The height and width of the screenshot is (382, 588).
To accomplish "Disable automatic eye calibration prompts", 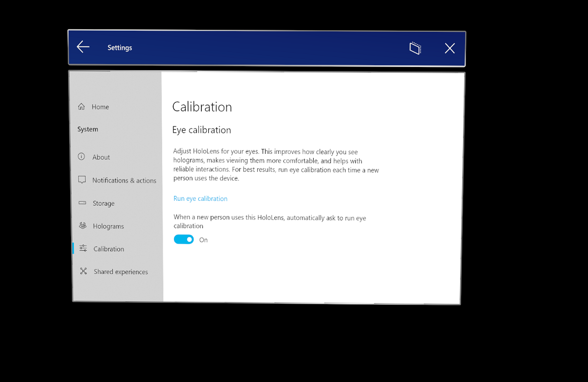I will [x=184, y=239].
